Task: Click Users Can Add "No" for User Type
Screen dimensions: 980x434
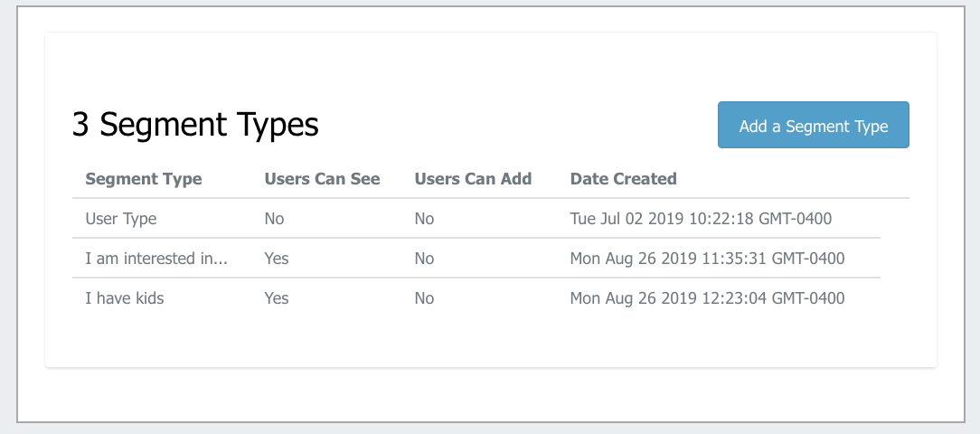Action: pos(424,219)
